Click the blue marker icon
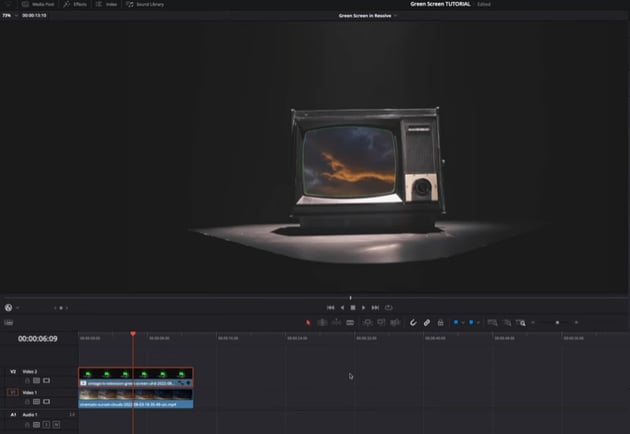Image resolution: width=630 pixels, height=434 pixels. 471,322
